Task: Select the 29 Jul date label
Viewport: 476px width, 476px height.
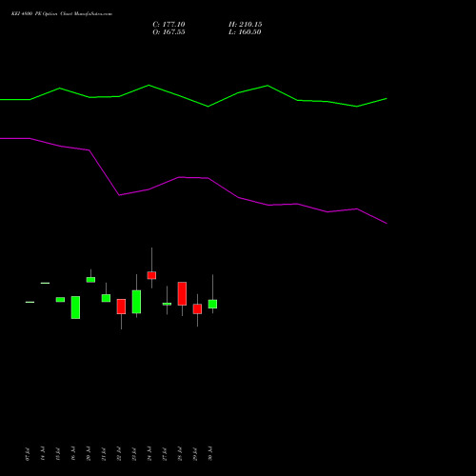Action: 195,454
